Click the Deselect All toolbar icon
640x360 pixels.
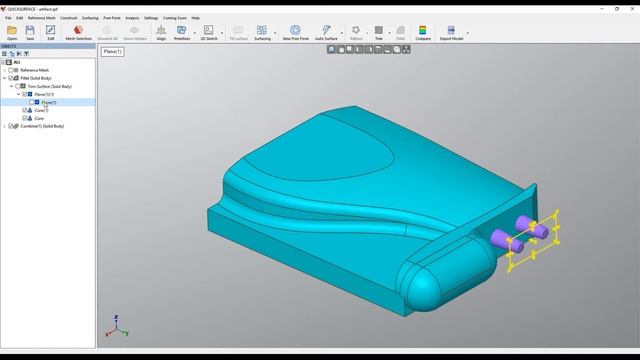point(107,30)
